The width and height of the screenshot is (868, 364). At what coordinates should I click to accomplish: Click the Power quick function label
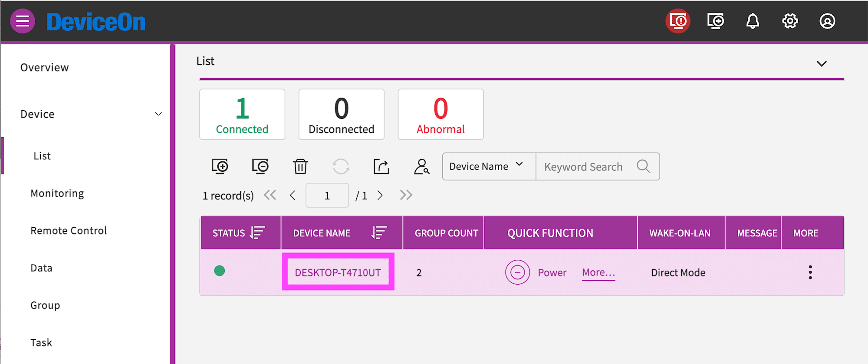pyautogui.click(x=552, y=272)
